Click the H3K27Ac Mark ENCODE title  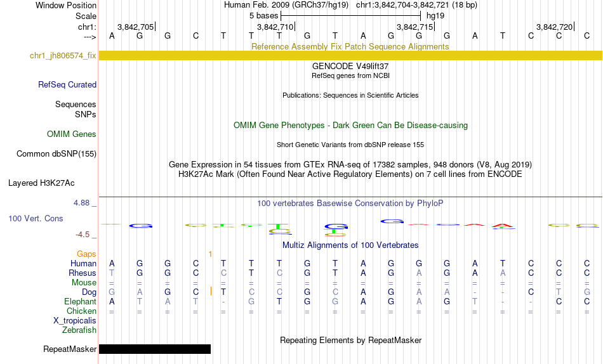click(x=350, y=174)
